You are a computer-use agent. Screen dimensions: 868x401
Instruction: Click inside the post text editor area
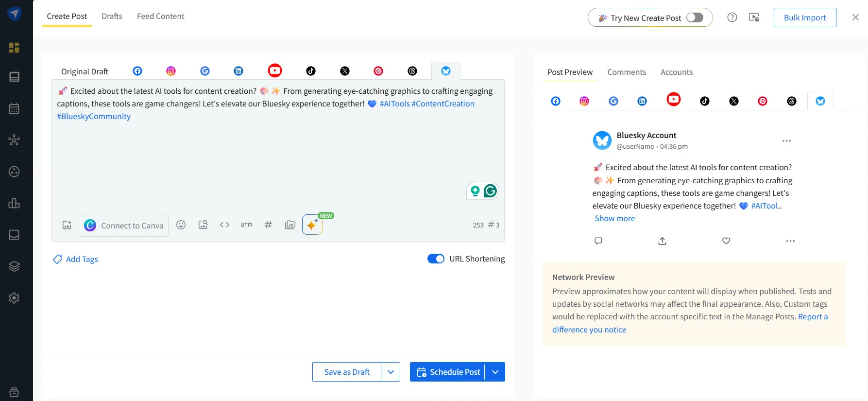[278, 160]
